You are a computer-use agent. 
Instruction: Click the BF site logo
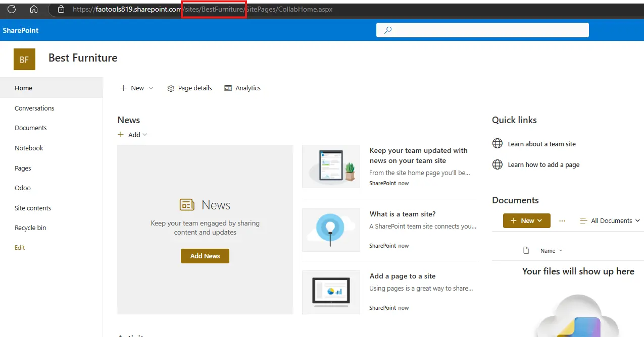pos(24,60)
